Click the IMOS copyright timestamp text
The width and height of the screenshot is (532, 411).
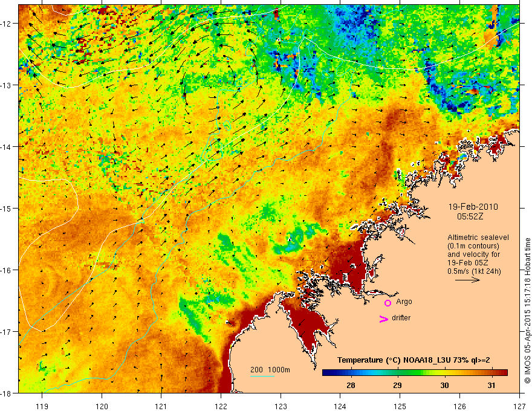pos(527,310)
